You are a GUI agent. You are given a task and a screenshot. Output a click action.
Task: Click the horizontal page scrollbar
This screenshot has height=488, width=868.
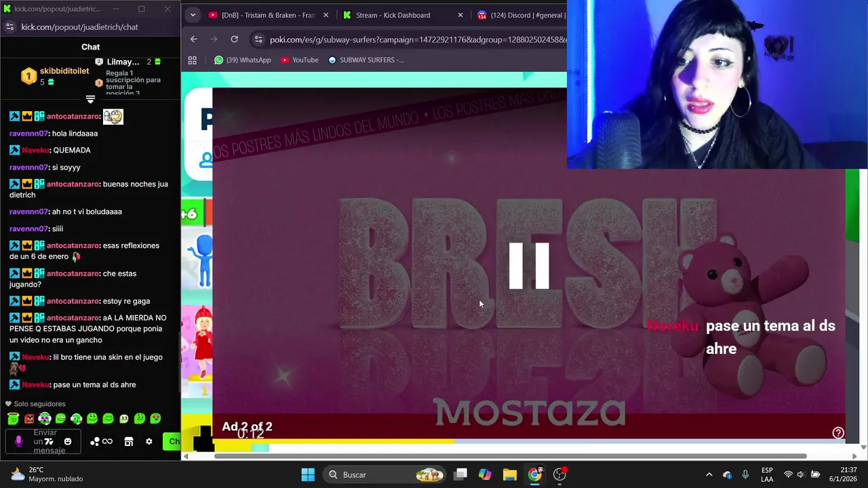coord(510,456)
